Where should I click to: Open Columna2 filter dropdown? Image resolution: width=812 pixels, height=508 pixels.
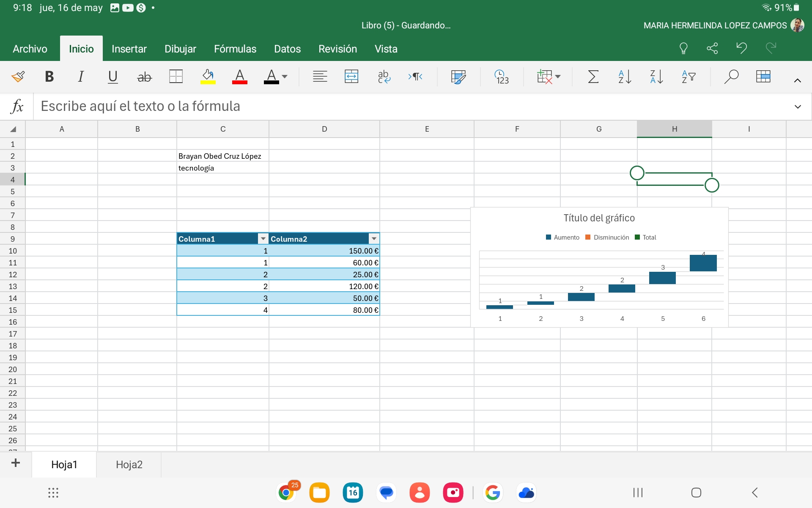[374, 239]
